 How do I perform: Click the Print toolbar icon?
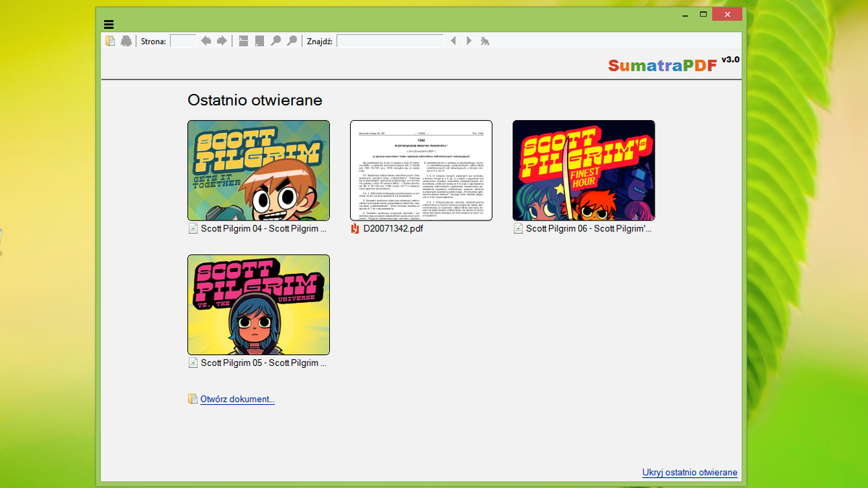[x=127, y=41]
